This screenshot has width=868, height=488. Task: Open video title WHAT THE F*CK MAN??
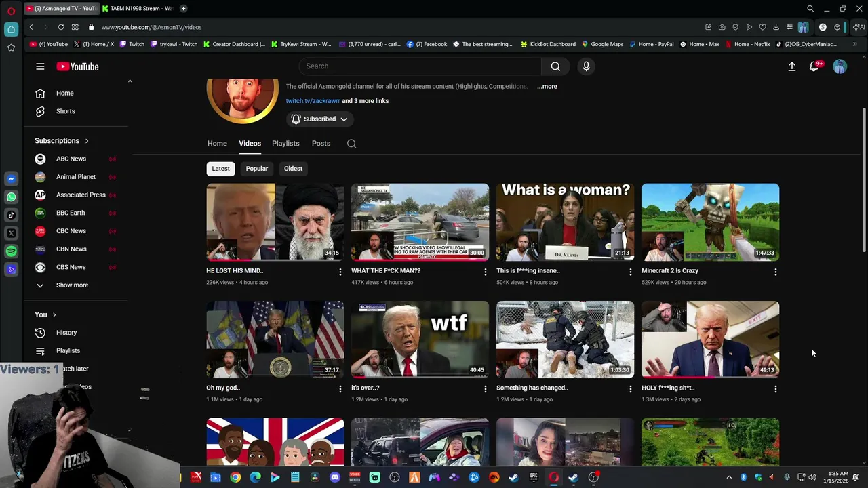386,271
